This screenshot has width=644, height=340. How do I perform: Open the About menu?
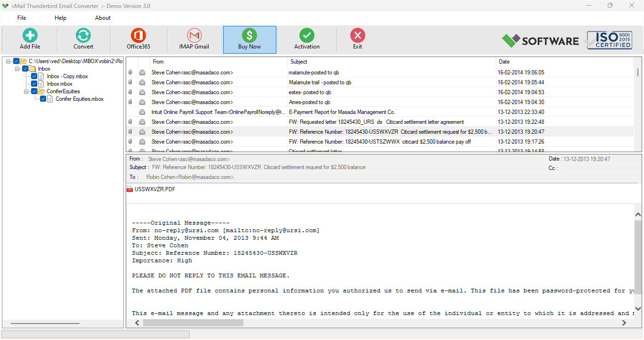(x=103, y=18)
